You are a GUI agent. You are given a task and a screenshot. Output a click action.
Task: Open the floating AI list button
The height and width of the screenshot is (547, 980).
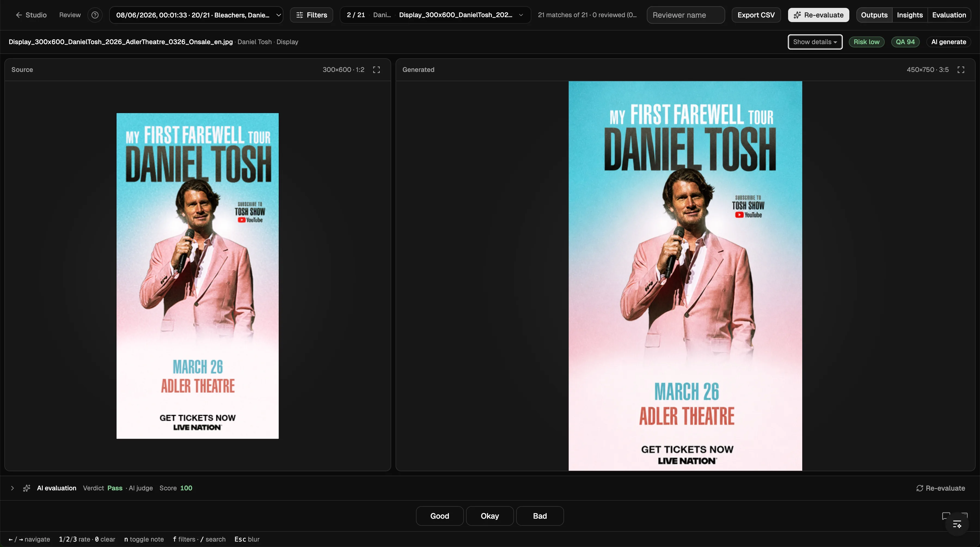click(957, 525)
